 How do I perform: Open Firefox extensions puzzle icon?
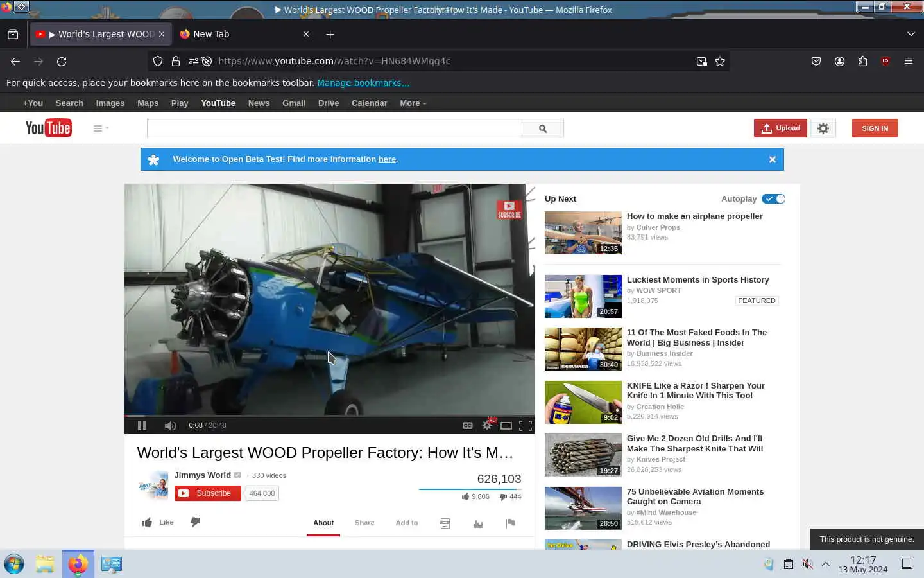pos(862,62)
